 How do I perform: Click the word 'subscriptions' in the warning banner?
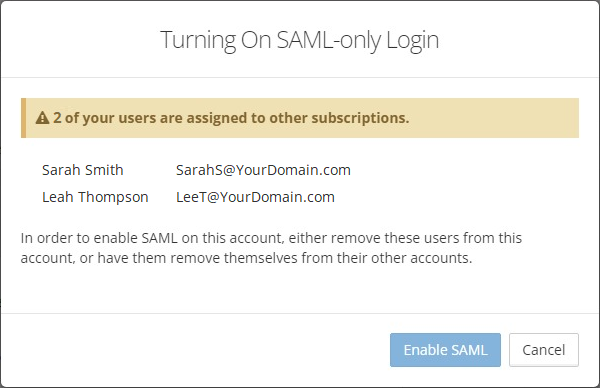(x=360, y=118)
